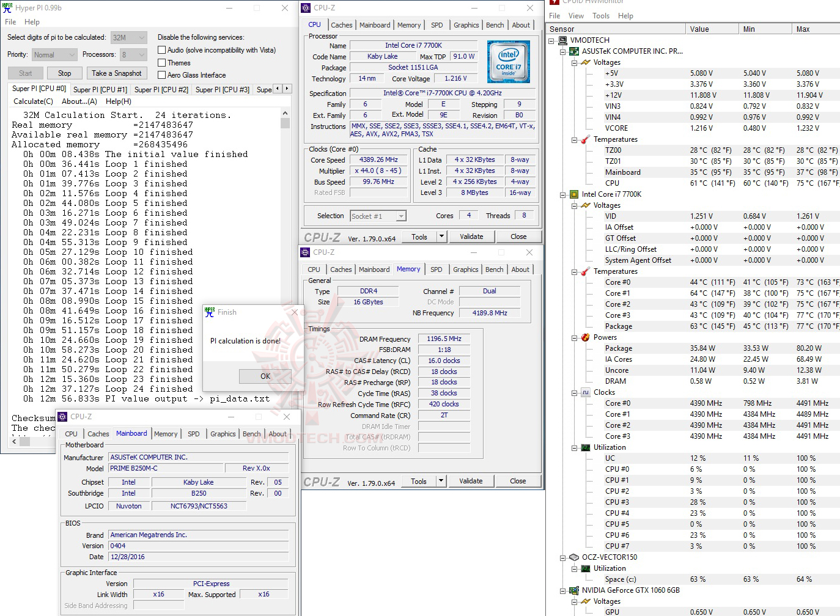Collapse the VMODTECH root node
Screen dimensions: 840x616
(x=551, y=40)
